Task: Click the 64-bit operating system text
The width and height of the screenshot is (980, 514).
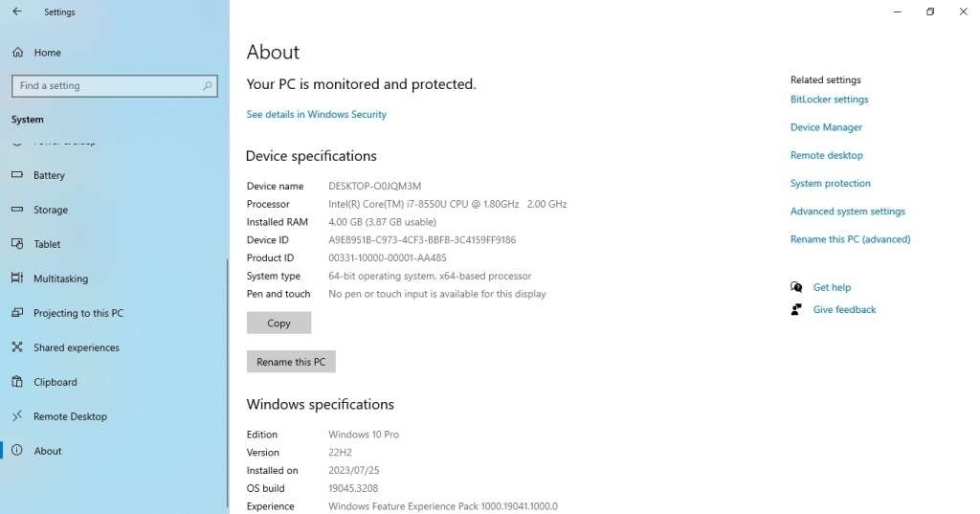Action: pyautogui.click(x=430, y=276)
